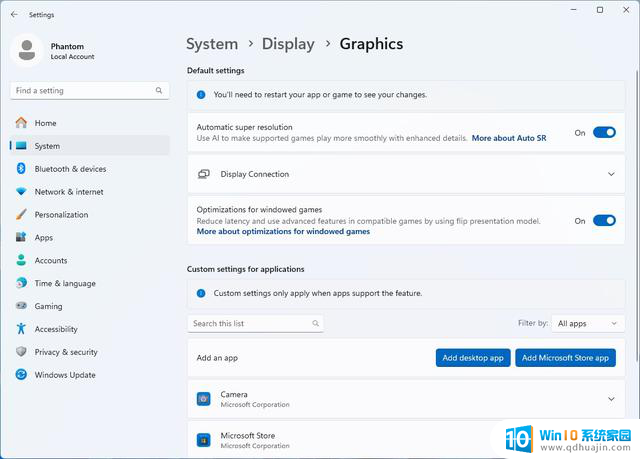640x459 pixels.
Task: Open the More about Auto SR link
Action: click(x=509, y=138)
